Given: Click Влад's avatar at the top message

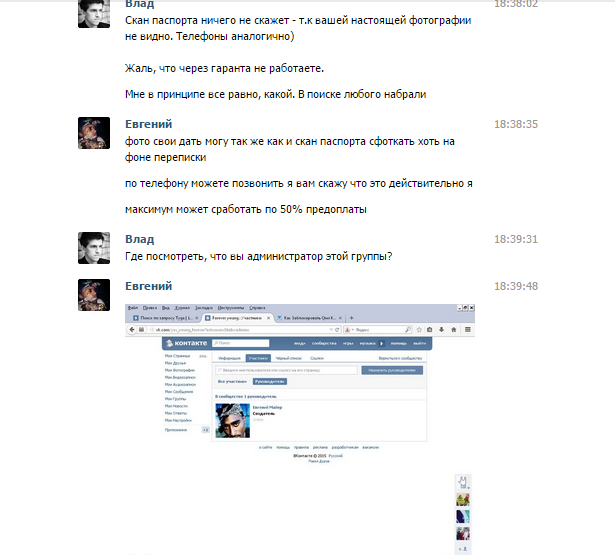Looking at the screenshot, I should click(x=94, y=14).
